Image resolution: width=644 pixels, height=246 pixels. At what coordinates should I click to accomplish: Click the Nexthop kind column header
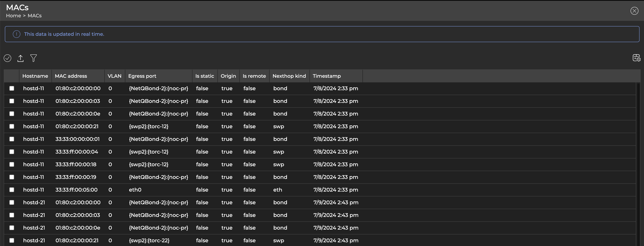tap(289, 76)
